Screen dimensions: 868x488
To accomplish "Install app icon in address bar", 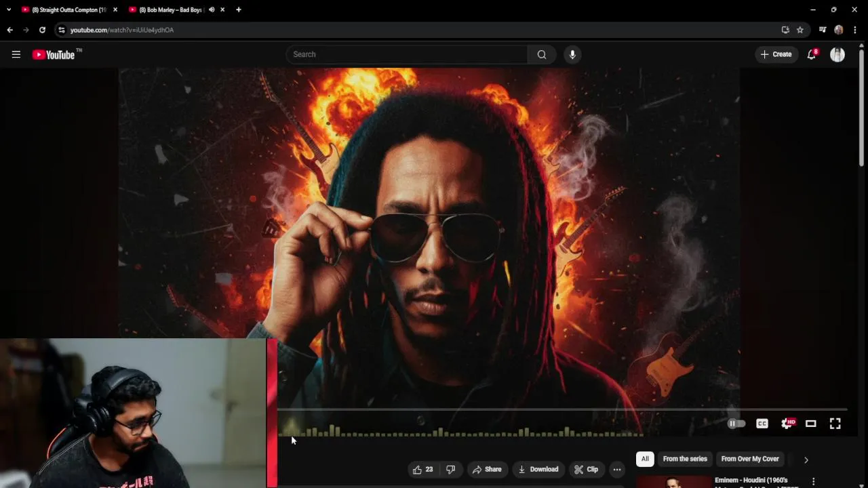I will click(x=785, y=30).
